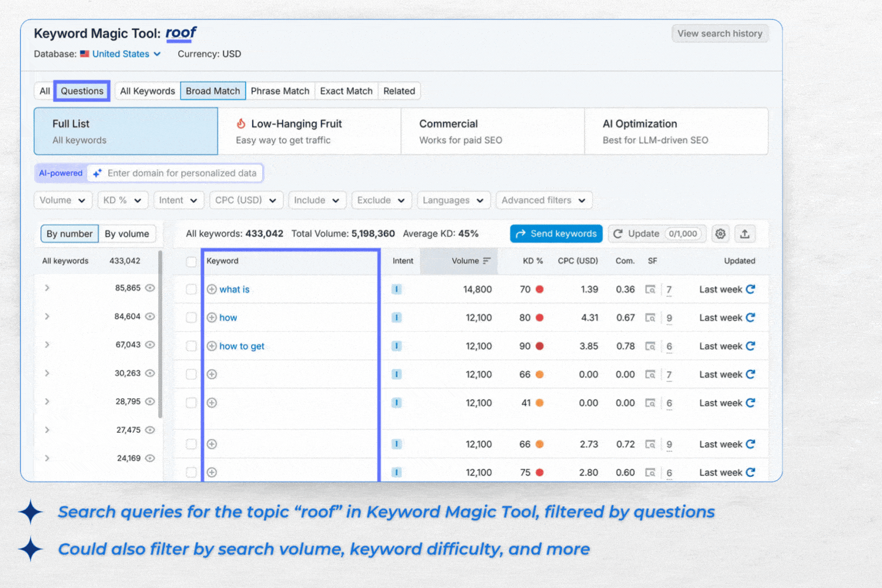This screenshot has height=588, width=882.
Task: Open the 'how' keyword link
Action: [x=228, y=318]
